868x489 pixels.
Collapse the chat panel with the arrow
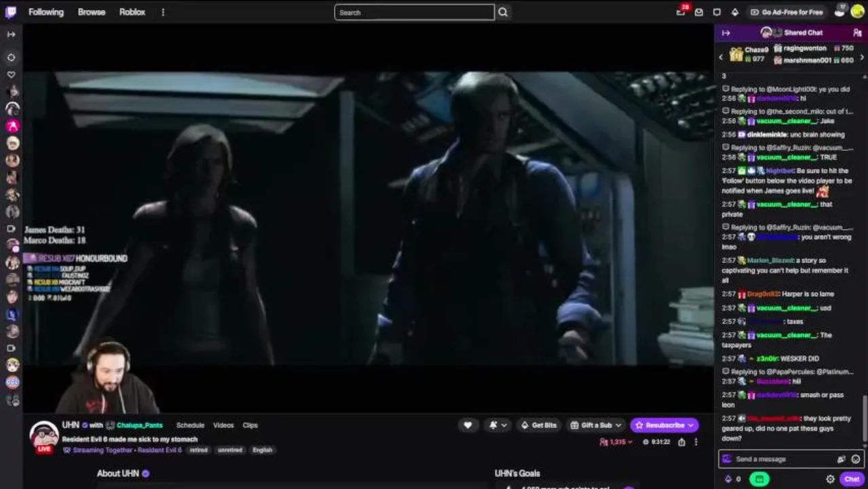tap(725, 33)
